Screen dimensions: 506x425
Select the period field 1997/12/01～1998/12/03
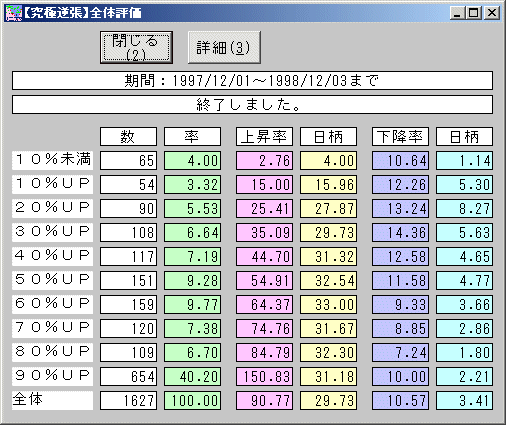[252, 81]
